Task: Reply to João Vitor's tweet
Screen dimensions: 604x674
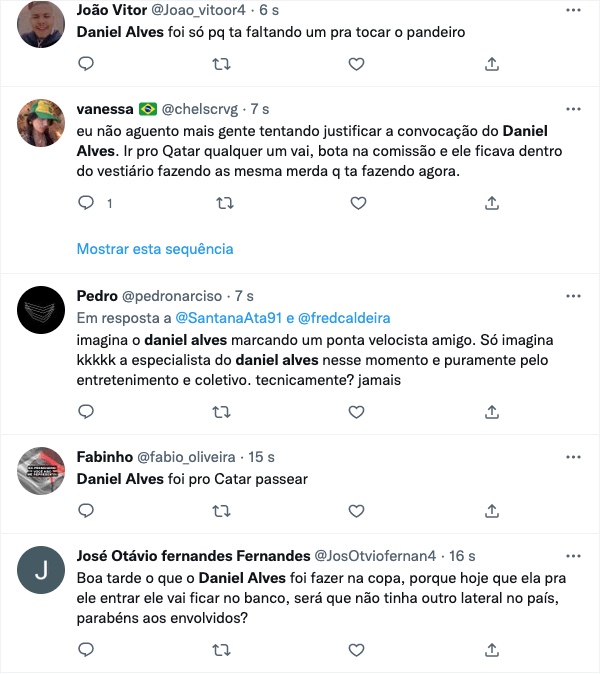Action: tap(86, 64)
